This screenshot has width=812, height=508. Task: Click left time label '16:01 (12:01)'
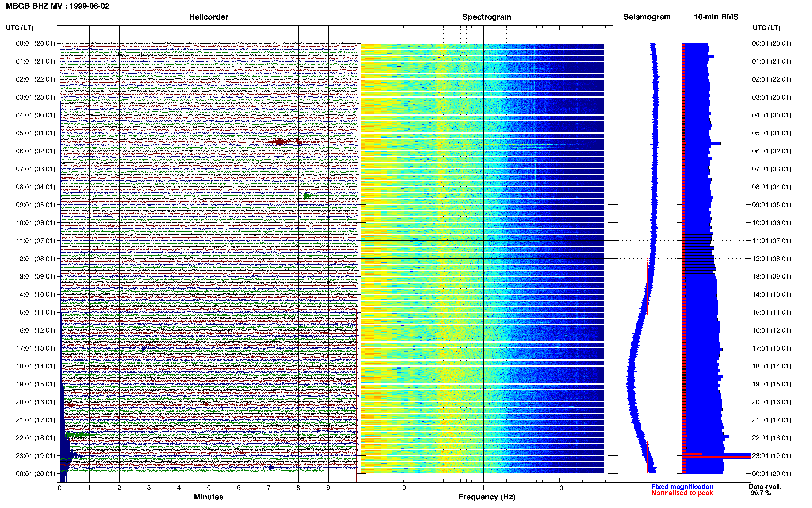point(36,330)
